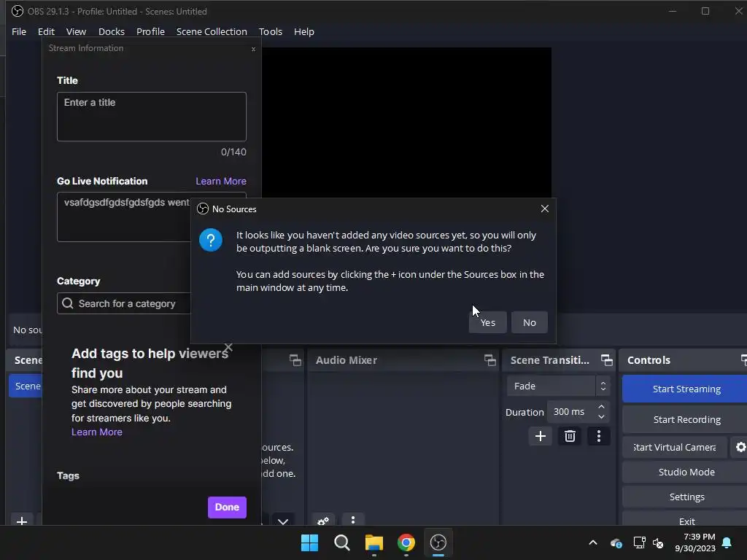This screenshot has width=747, height=560.
Task: Click the 300 ms duration field
Action: tap(570, 411)
